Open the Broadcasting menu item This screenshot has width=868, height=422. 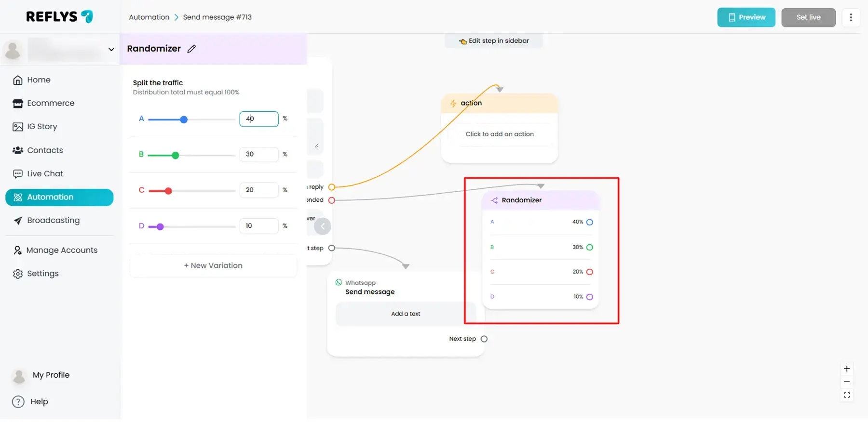coord(53,221)
